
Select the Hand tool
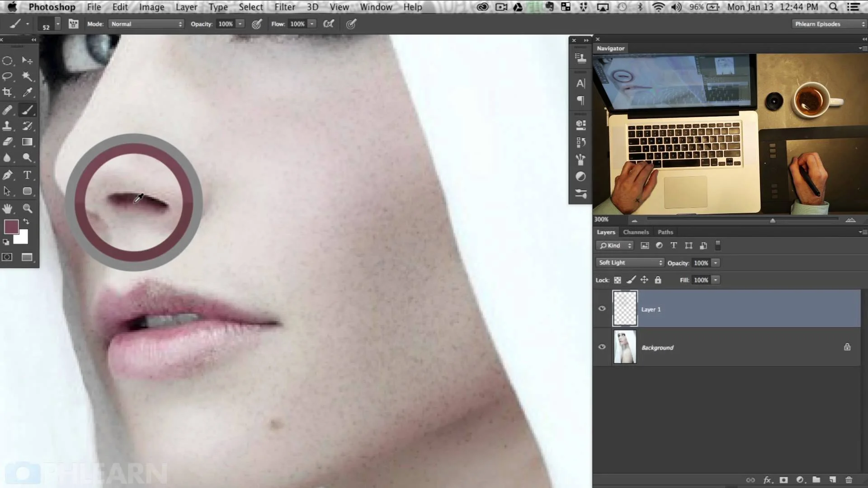point(8,208)
